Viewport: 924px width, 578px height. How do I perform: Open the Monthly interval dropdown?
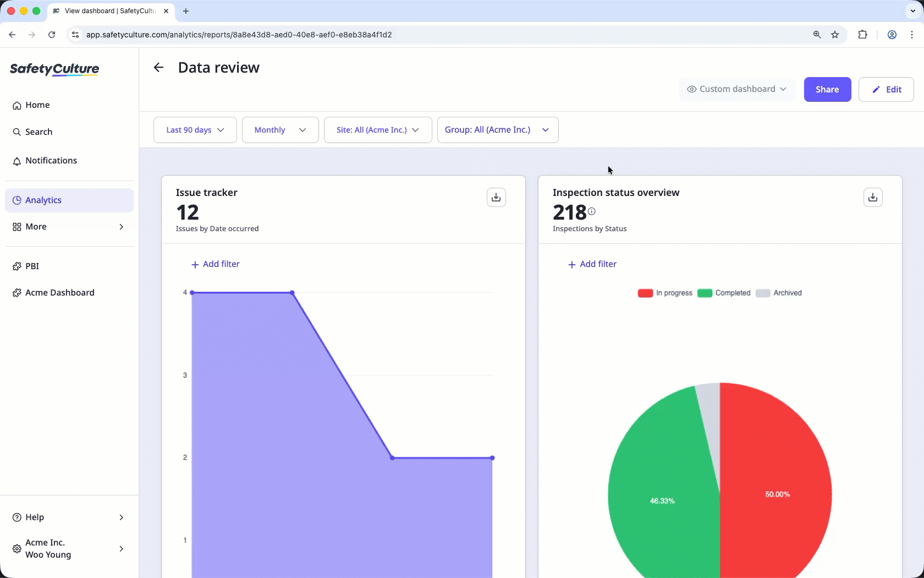280,130
